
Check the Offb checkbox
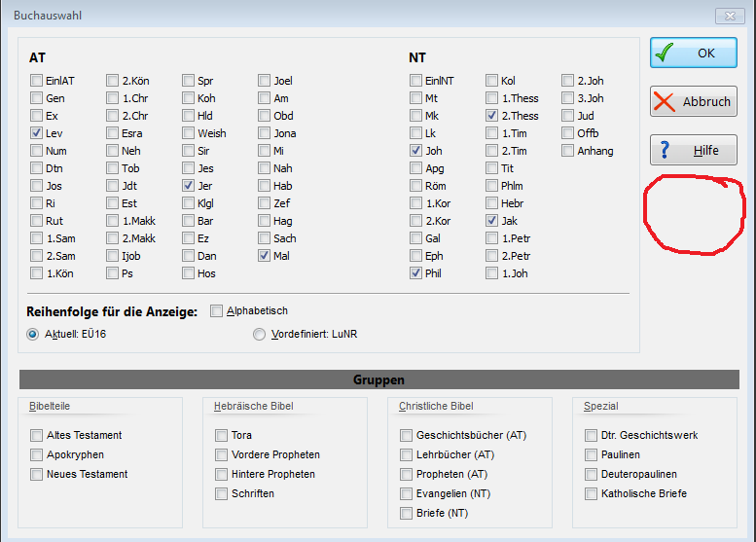click(x=567, y=133)
